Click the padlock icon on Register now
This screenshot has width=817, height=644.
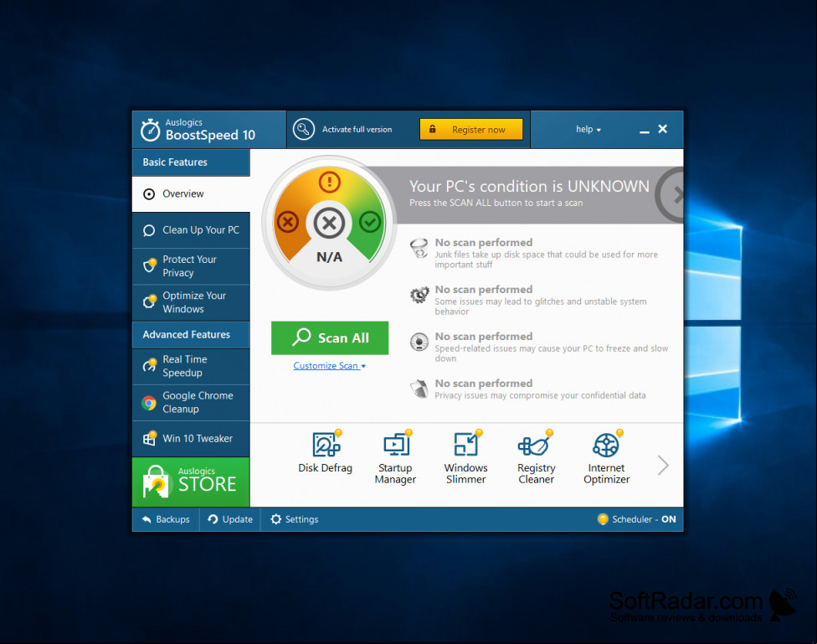click(433, 129)
